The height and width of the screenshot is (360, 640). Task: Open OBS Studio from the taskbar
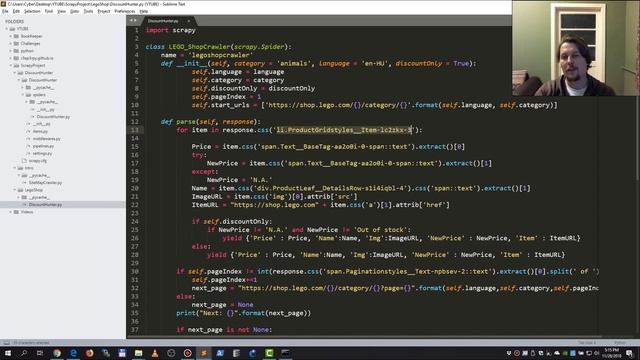171,353
